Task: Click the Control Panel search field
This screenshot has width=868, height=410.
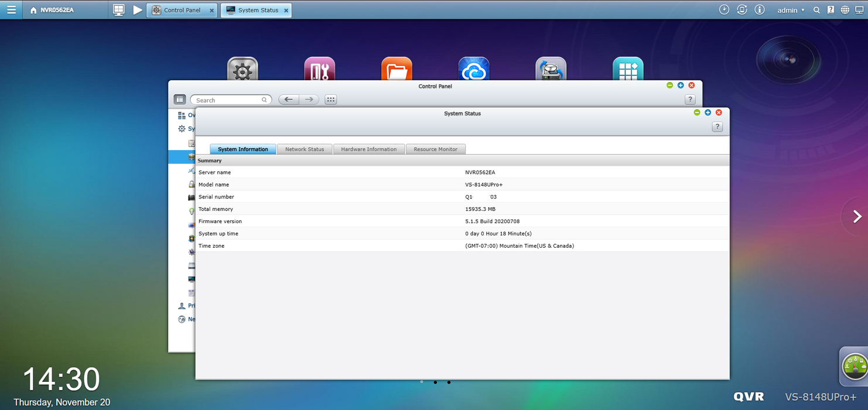Action: click(228, 100)
